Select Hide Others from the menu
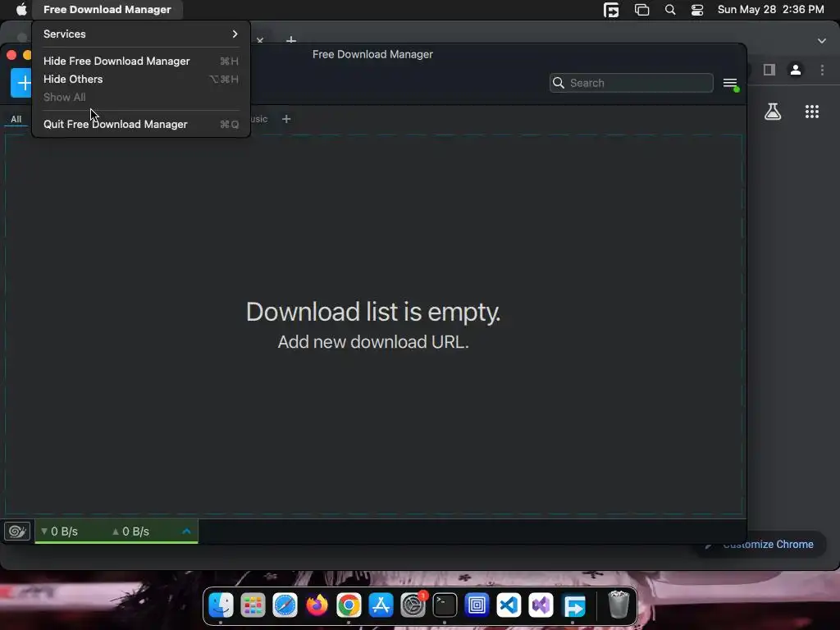The width and height of the screenshot is (840, 630). 141,80
